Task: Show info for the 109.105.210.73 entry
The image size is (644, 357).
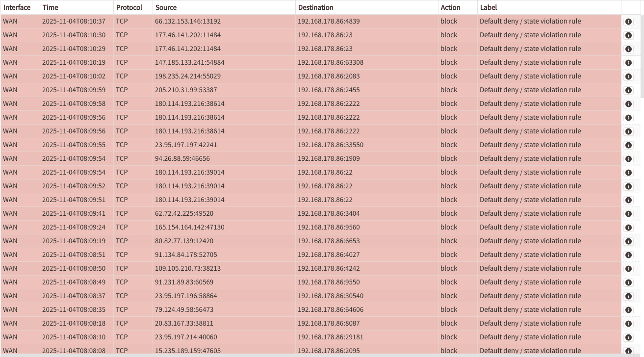Action: (x=628, y=269)
